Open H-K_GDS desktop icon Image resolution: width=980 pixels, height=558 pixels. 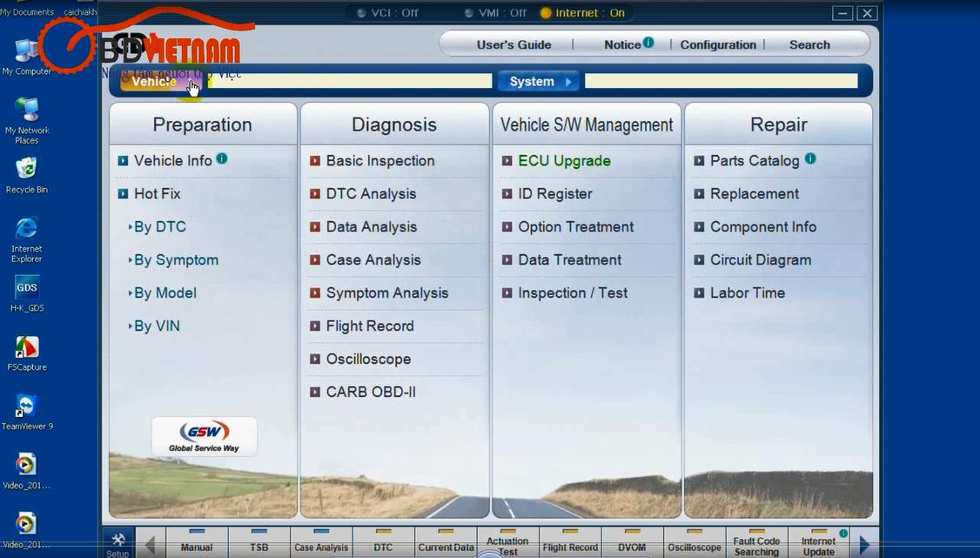tap(27, 293)
